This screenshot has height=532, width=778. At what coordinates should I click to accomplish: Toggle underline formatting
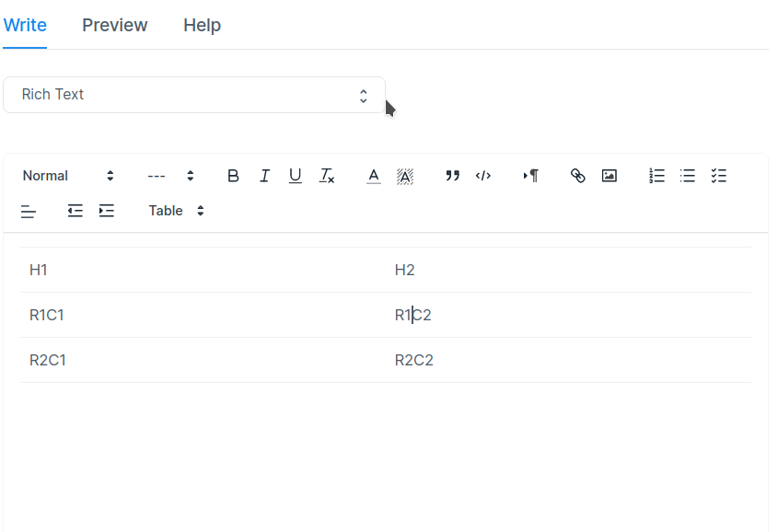coord(296,176)
